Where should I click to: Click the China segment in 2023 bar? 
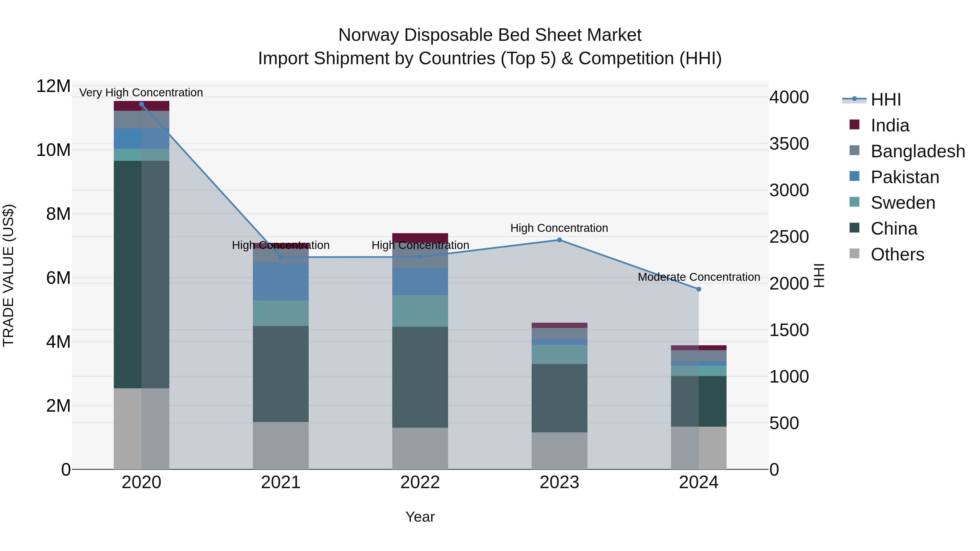point(559,398)
